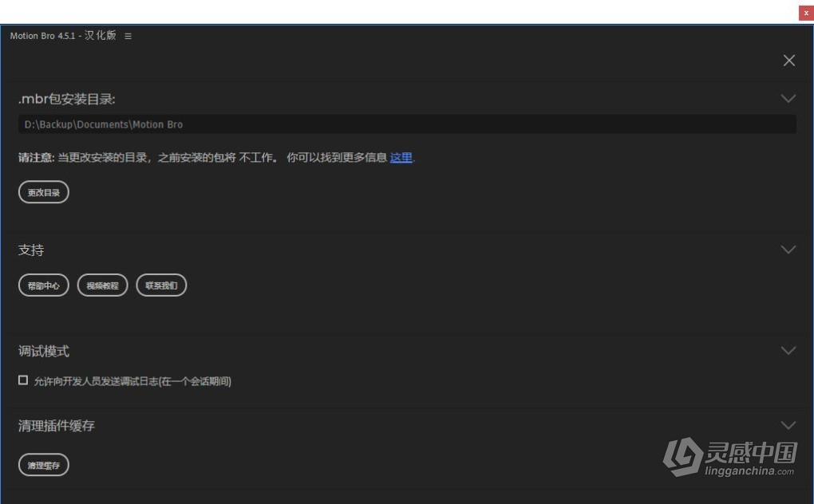This screenshot has width=814, height=504.
Task: Click the install directory path field
Action: click(x=407, y=124)
